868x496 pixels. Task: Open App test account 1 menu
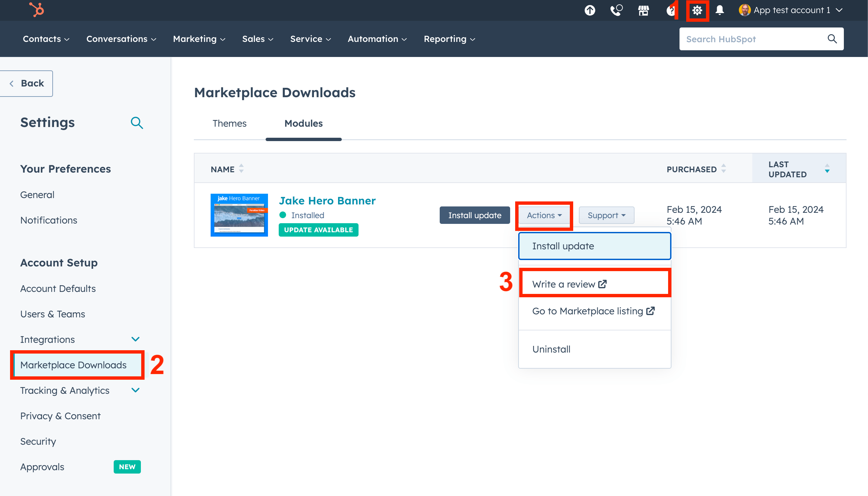click(791, 11)
